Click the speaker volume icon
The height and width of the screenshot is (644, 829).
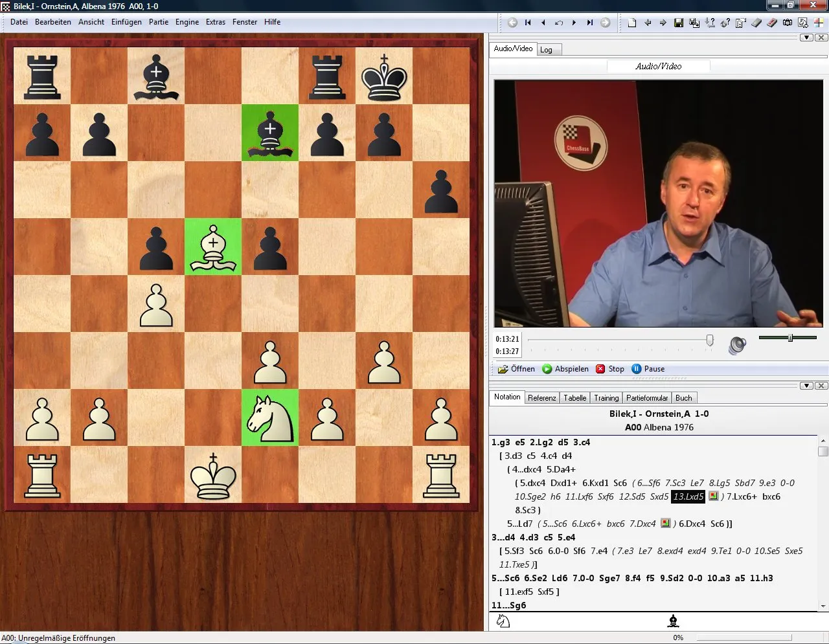[737, 345]
